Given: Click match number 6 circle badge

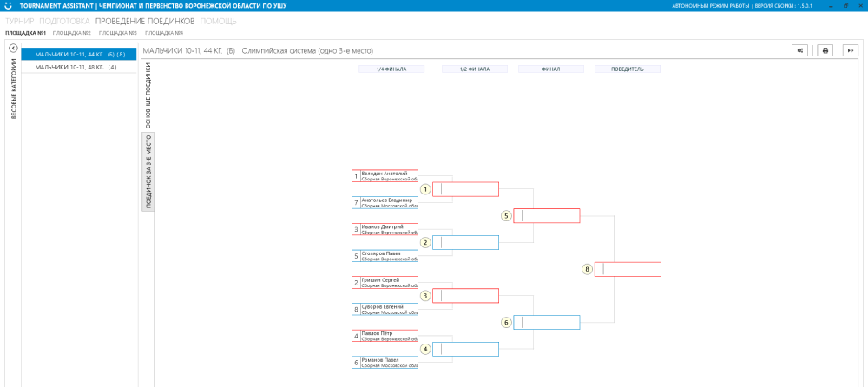Looking at the screenshot, I should coord(506,323).
